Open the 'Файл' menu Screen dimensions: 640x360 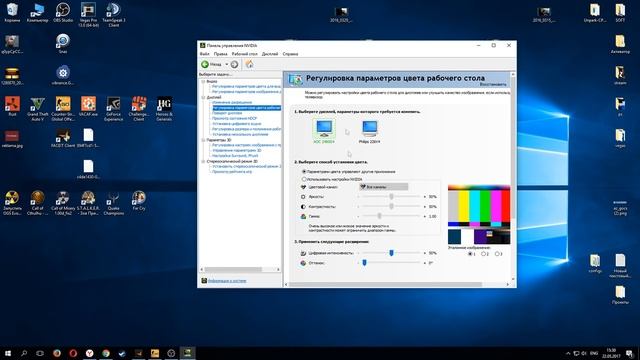204,54
